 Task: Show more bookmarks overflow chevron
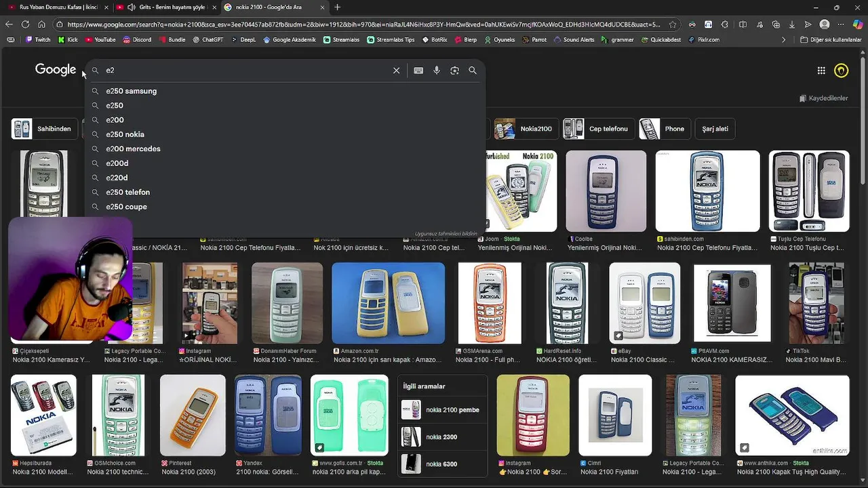coord(784,40)
